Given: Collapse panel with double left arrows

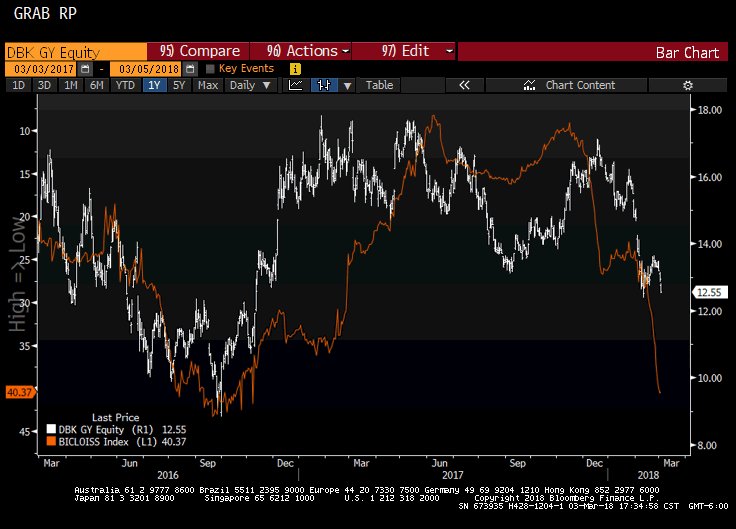Looking at the screenshot, I should [x=464, y=85].
